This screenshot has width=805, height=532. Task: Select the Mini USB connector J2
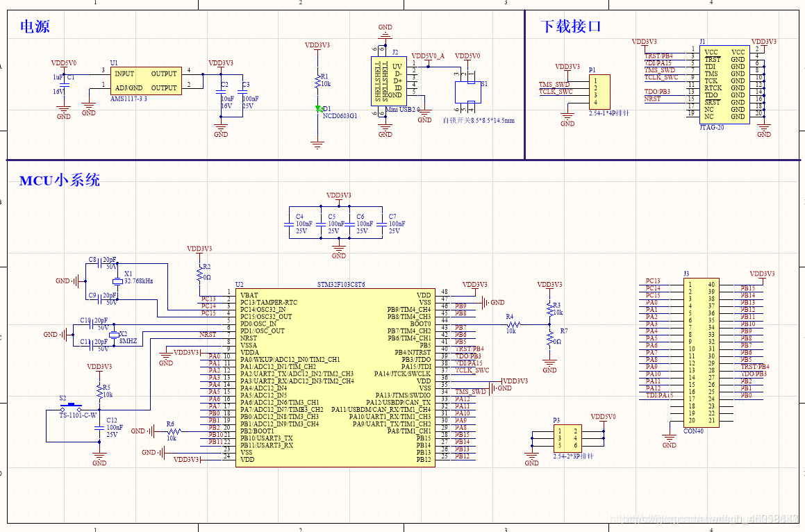(x=389, y=81)
